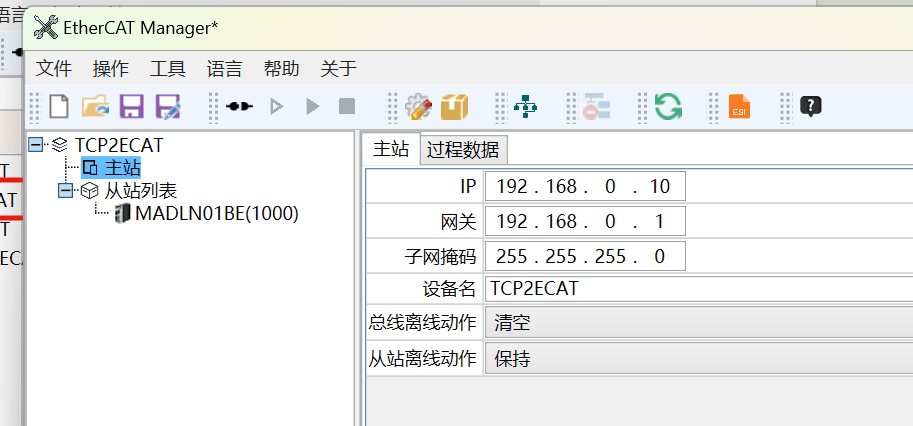The height and width of the screenshot is (426, 913).
Task: Click the outlined play (step run) icon
Action: pyautogui.click(x=277, y=106)
